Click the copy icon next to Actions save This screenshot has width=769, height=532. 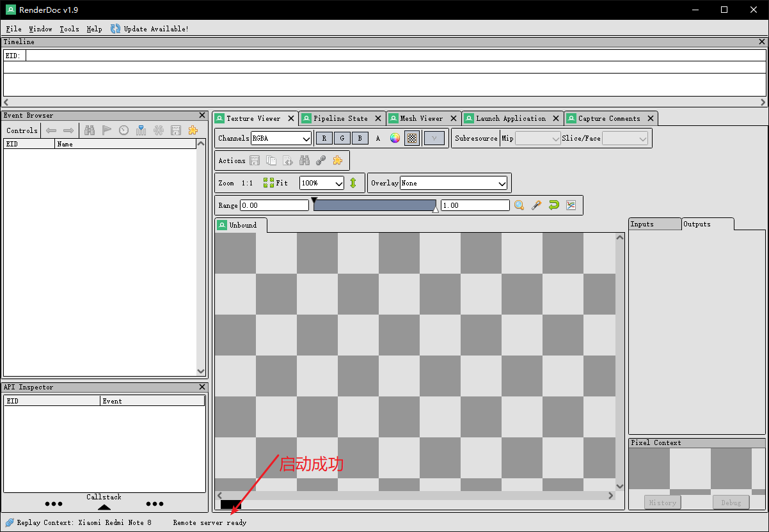pyautogui.click(x=271, y=160)
